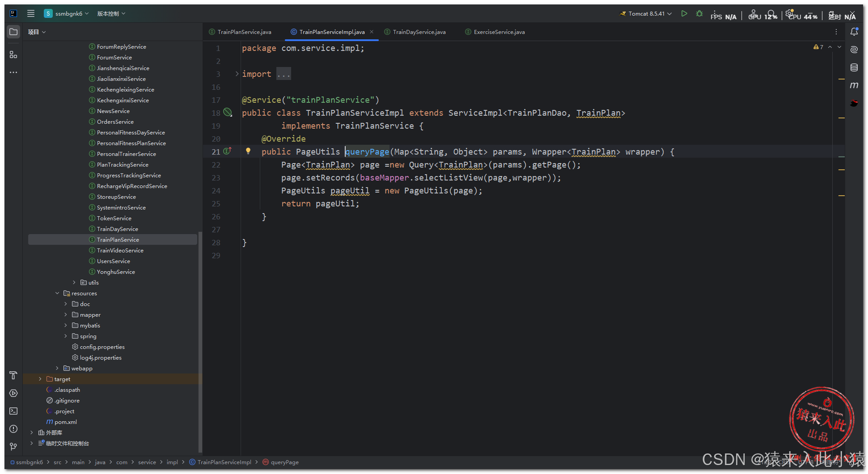Click the service breadcrumb in the navigation bar
This screenshot has width=868, height=474.
point(147,462)
